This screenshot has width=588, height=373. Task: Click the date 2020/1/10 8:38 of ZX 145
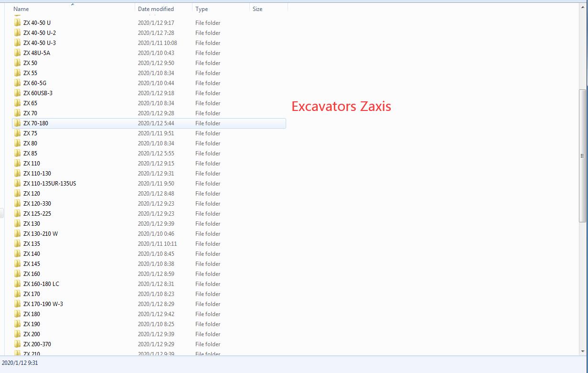coord(156,263)
